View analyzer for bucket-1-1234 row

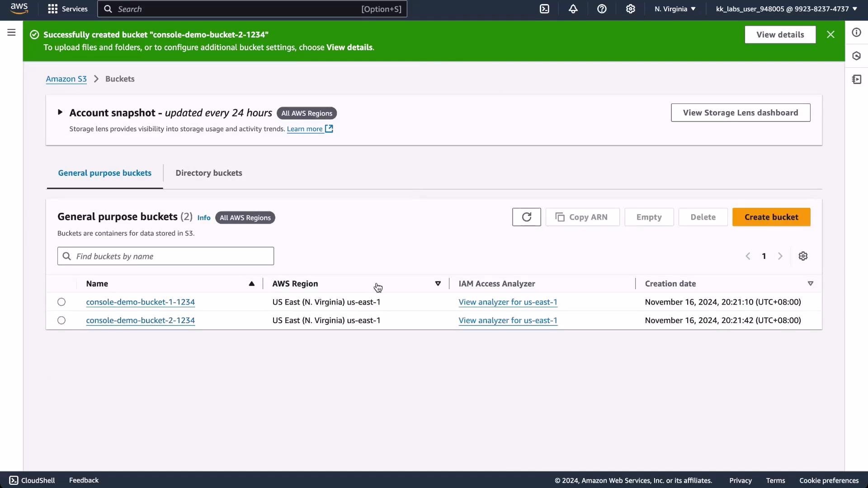click(508, 302)
